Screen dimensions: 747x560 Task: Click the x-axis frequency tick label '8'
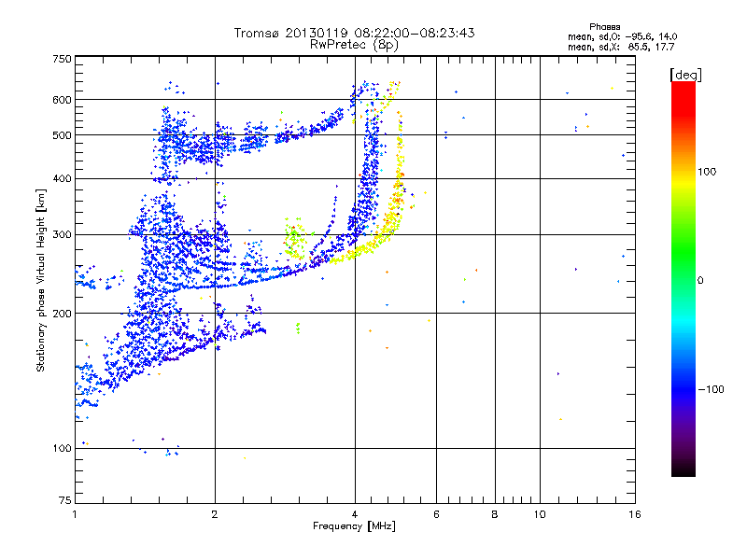[495, 515]
